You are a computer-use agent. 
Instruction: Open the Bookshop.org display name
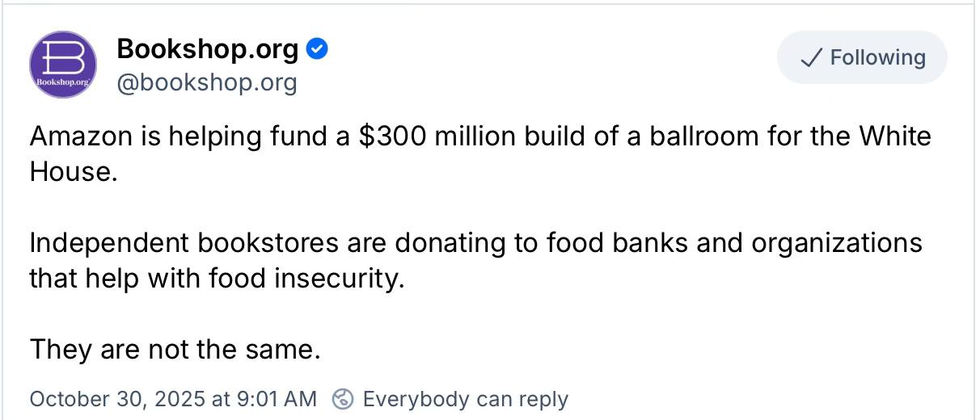click(208, 49)
